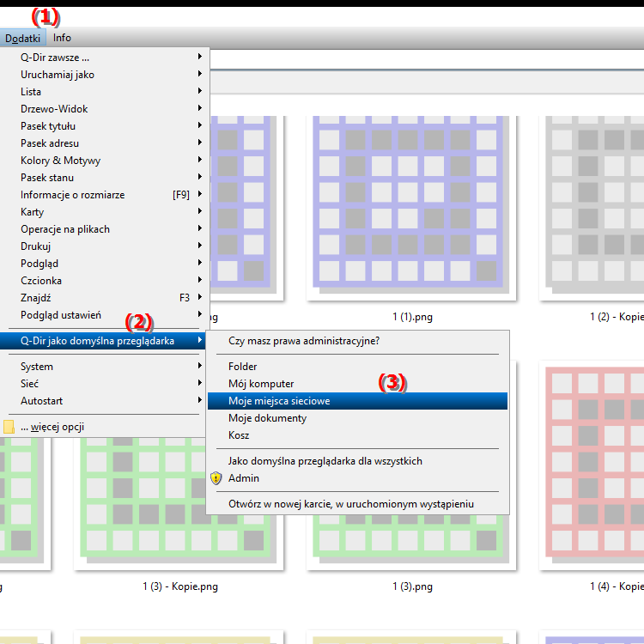Open the Lista submenu

pos(104,92)
